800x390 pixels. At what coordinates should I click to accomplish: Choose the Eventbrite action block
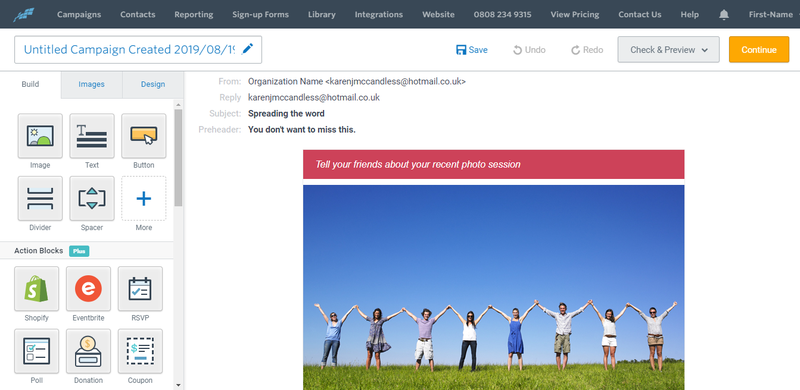tap(88, 289)
